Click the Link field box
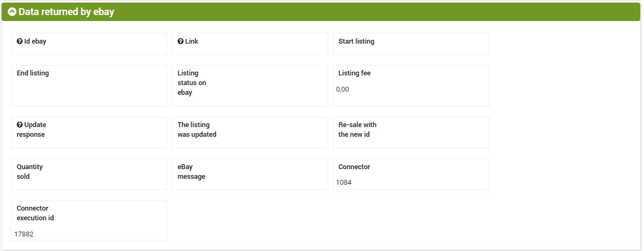 coord(250,44)
